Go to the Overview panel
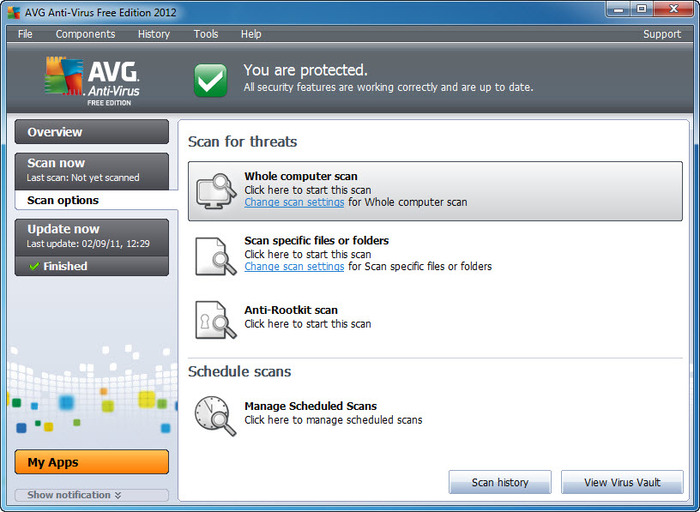 pos(92,132)
